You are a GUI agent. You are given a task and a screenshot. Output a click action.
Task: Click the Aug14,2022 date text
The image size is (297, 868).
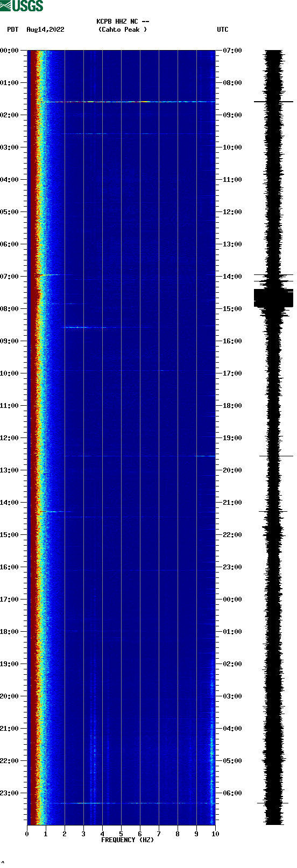click(x=45, y=30)
